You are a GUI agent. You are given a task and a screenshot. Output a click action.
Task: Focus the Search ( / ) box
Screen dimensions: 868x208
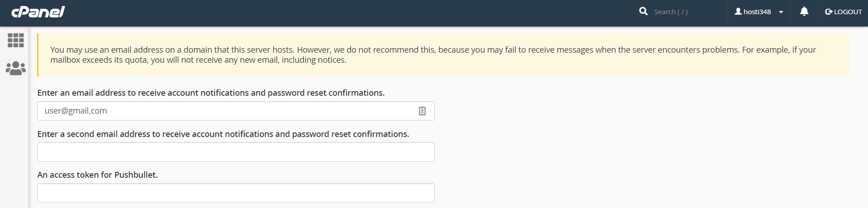(682, 12)
